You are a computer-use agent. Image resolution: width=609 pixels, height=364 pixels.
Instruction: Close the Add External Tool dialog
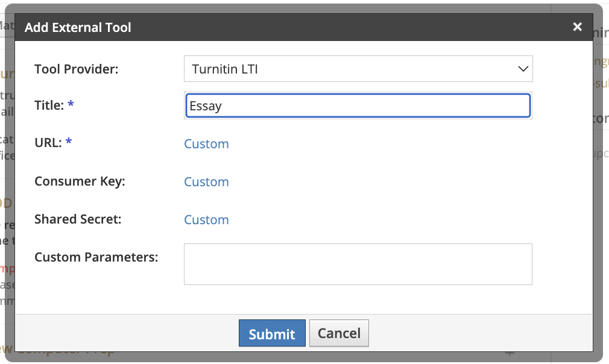click(577, 27)
